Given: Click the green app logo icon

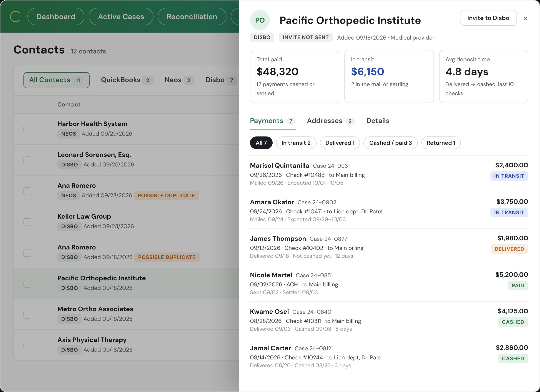Looking at the screenshot, I should coord(15,17).
